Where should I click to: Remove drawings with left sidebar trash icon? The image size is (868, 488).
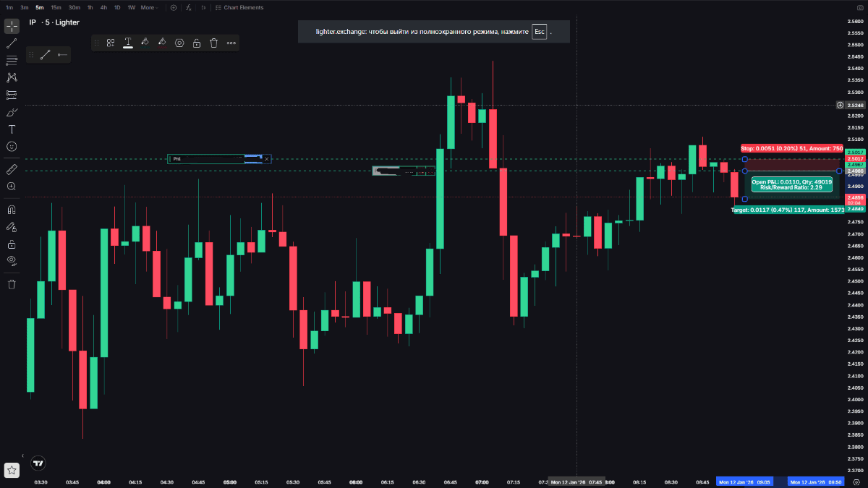12,284
